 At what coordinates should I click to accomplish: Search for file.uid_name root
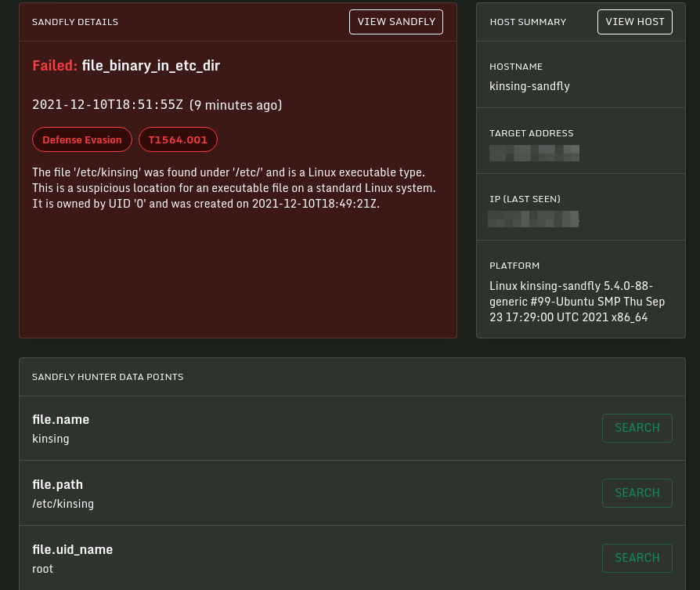[637, 558]
